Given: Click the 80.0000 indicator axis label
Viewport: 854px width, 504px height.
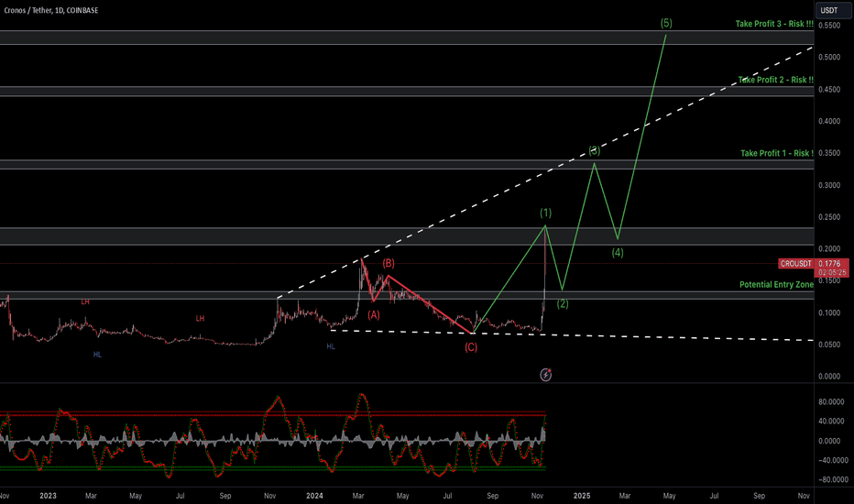Looking at the screenshot, I should pos(831,402).
